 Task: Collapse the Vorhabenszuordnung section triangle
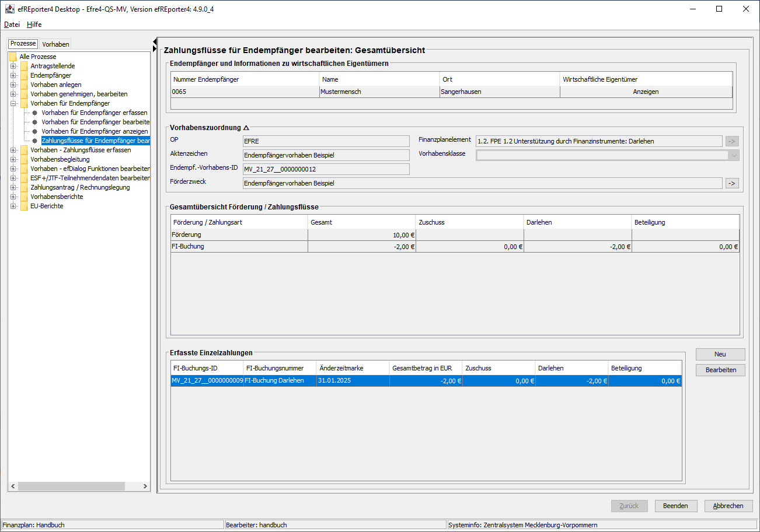coord(246,128)
